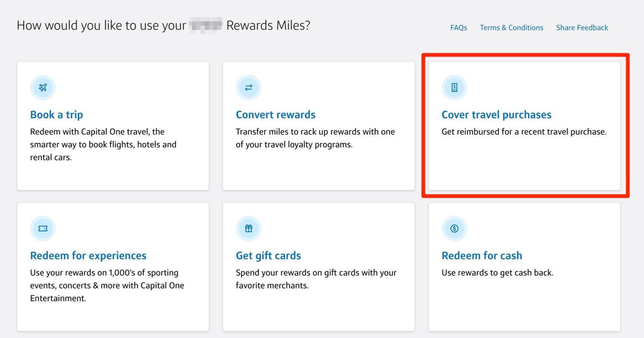Select the Book a trip heading

click(57, 115)
